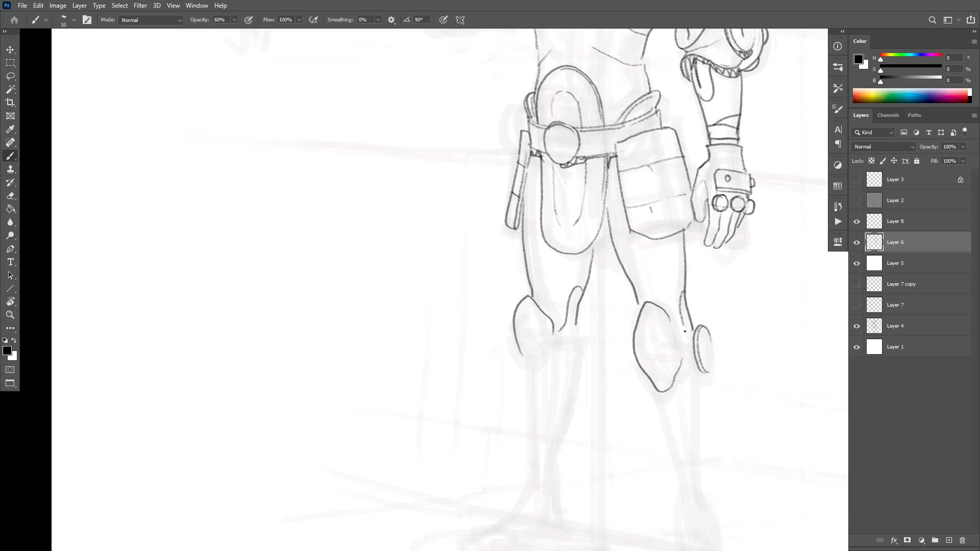Select the Clone Stamp tool

pos(10,169)
